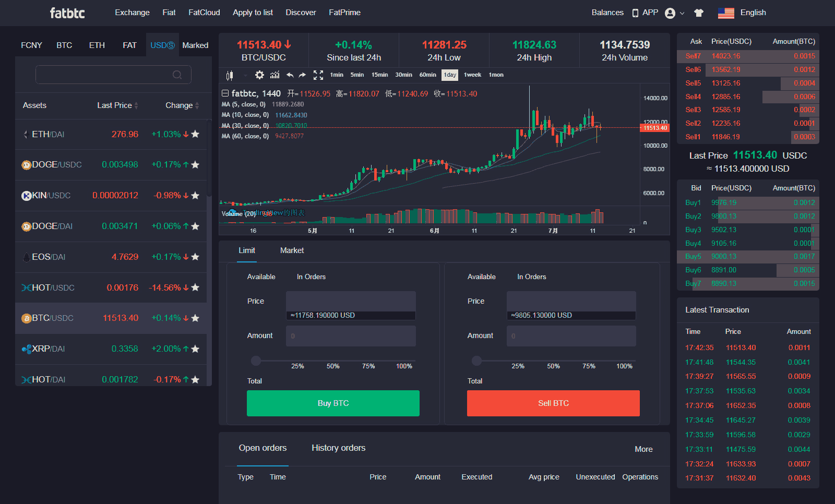Toggle favorite star for XRP/DAI

pyautogui.click(x=195, y=349)
